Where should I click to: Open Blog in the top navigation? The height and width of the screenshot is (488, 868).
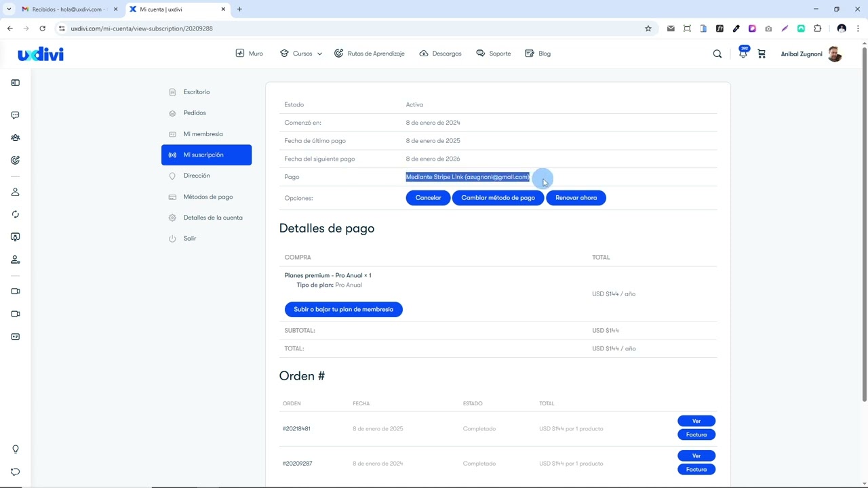click(x=538, y=54)
